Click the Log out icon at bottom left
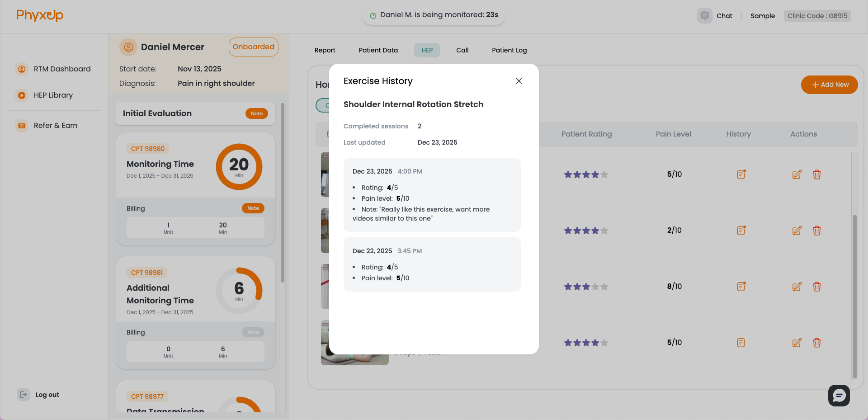Viewport: 868px width, 420px height. [x=23, y=394]
